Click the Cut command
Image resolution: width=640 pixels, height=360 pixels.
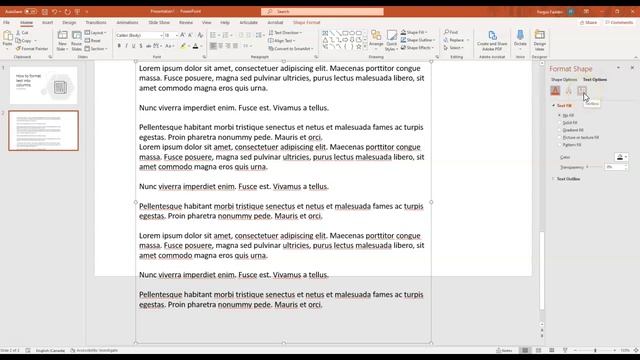[x=22, y=33]
